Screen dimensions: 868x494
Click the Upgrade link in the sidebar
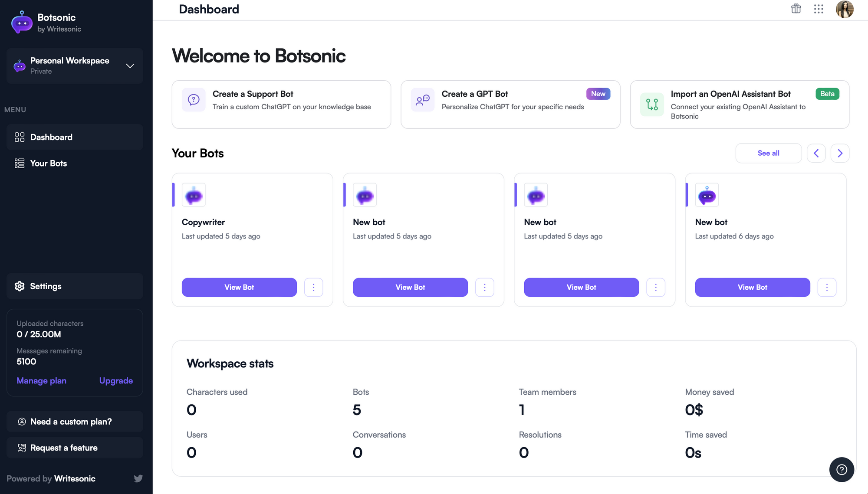click(x=116, y=380)
